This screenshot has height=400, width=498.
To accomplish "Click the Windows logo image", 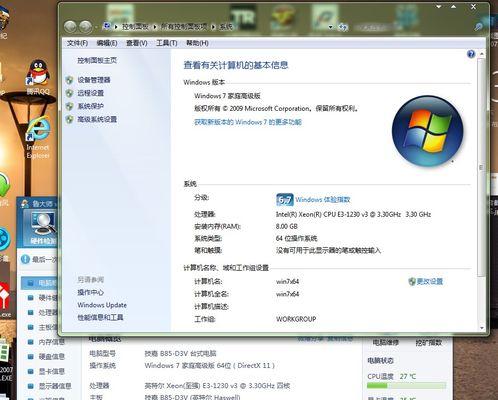I will coord(427,131).
